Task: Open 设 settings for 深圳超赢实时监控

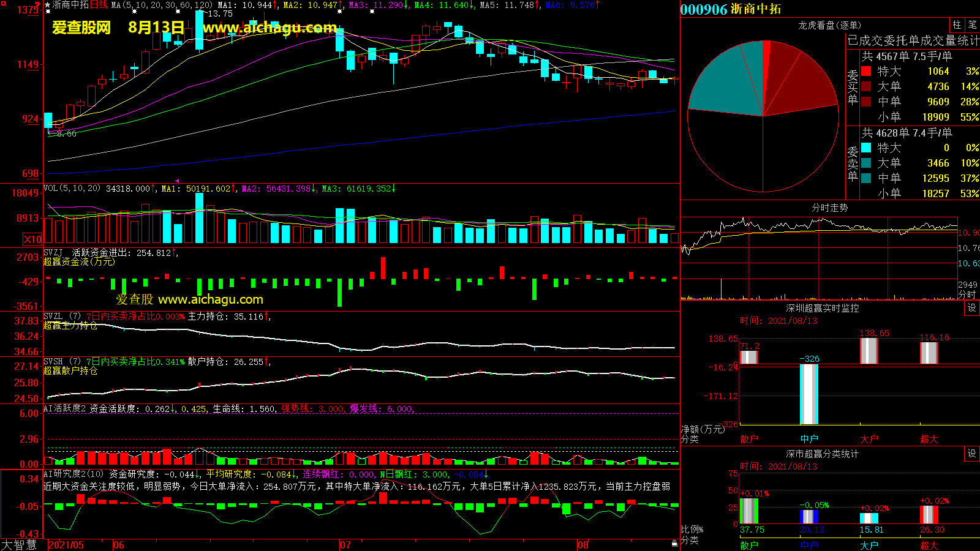Action: click(972, 308)
